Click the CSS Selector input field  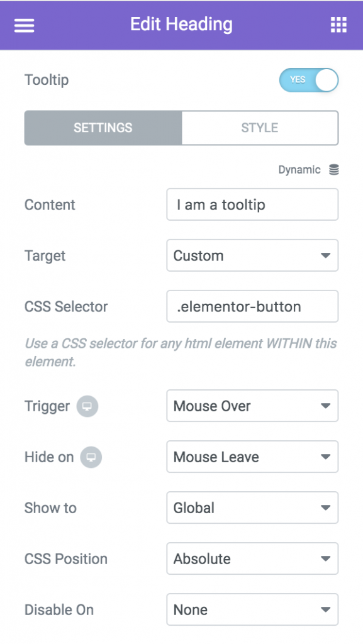(x=252, y=306)
